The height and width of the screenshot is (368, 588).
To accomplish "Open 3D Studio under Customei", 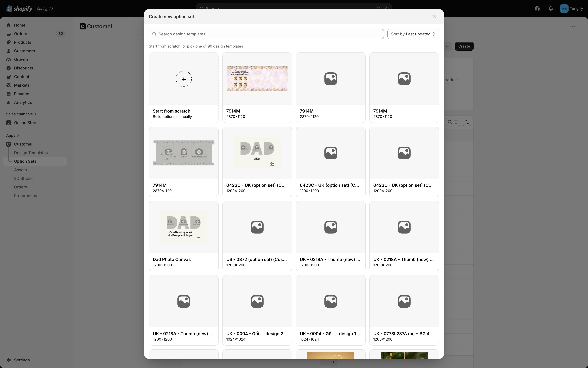I will point(23,178).
